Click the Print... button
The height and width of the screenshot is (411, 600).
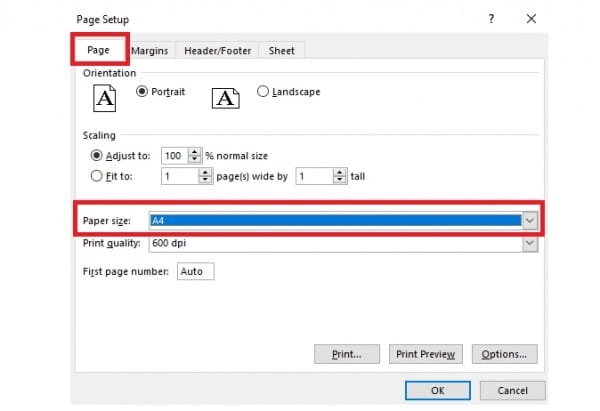click(347, 354)
